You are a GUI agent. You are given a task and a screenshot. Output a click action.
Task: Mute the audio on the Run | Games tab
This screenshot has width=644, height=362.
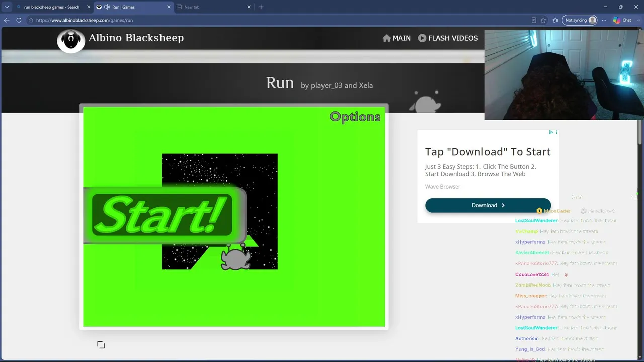tap(107, 7)
